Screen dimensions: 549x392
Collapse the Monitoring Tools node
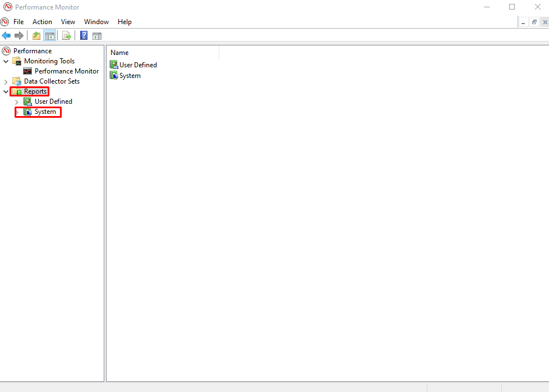(6, 61)
